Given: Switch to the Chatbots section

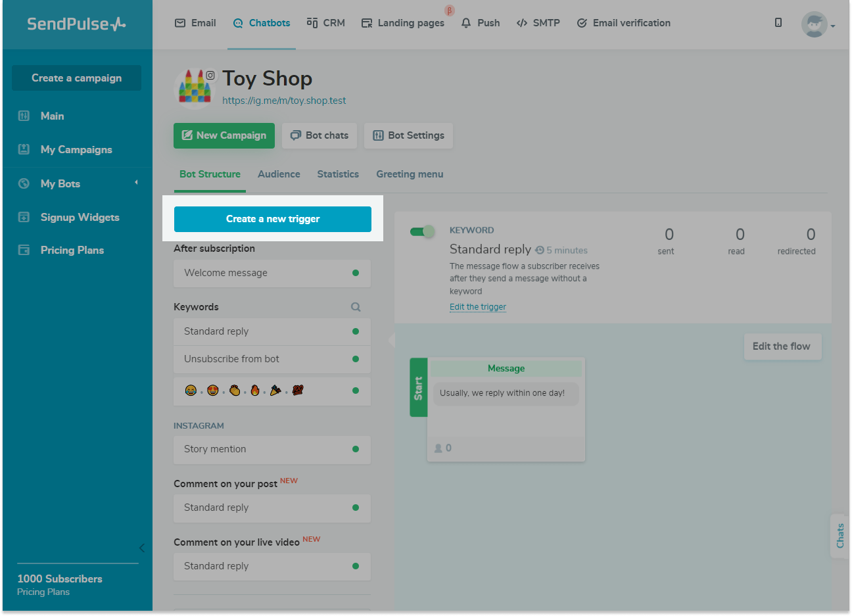Looking at the screenshot, I should 262,23.
